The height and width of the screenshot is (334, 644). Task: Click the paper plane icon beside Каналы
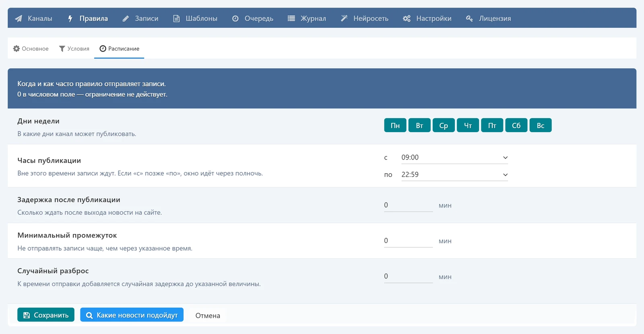(x=19, y=19)
